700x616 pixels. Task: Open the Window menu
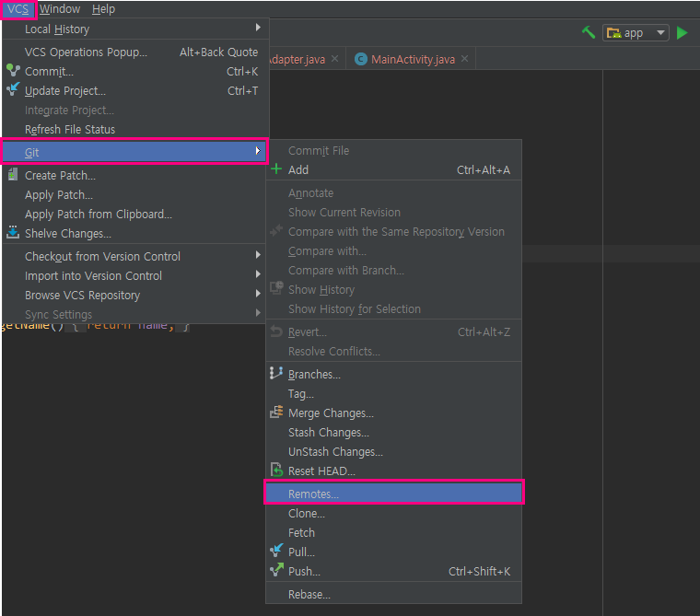pyautogui.click(x=60, y=9)
